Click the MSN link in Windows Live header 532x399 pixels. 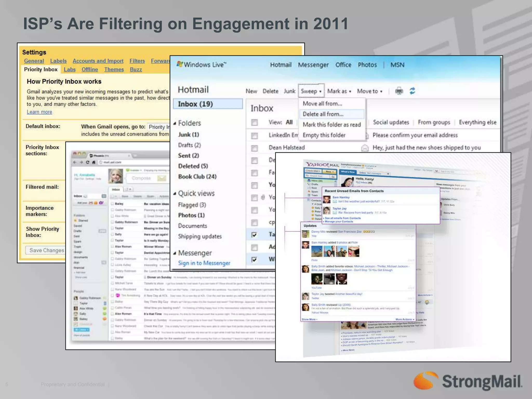coord(397,65)
